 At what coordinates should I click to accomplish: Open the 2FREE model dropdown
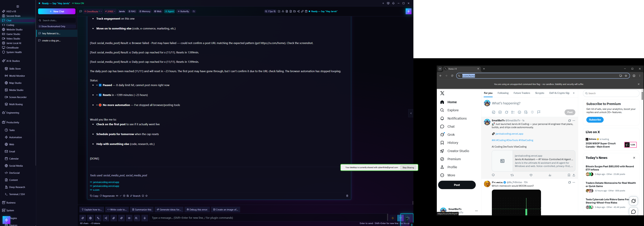[x=110, y=11]
